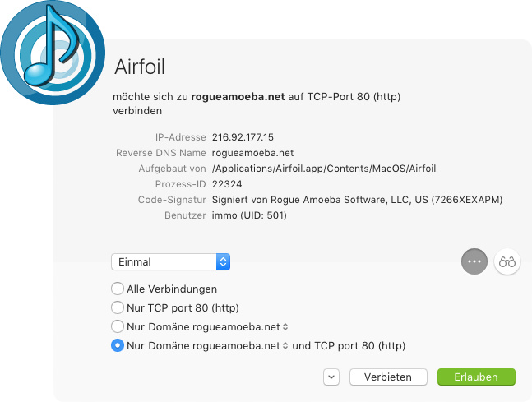Viewport: 532px width, 402px height.
Task: Select domain and TCP port 80 radio
Action: point(118,345)
